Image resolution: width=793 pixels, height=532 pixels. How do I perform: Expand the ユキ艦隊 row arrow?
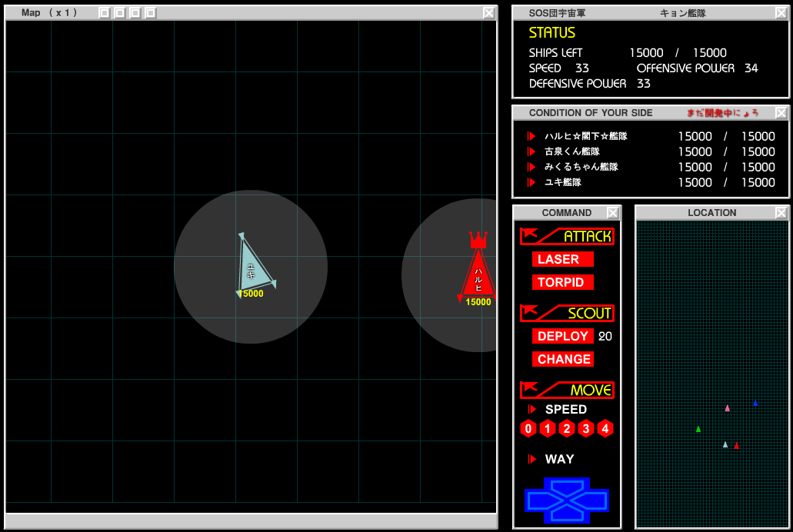click(531, 182)
